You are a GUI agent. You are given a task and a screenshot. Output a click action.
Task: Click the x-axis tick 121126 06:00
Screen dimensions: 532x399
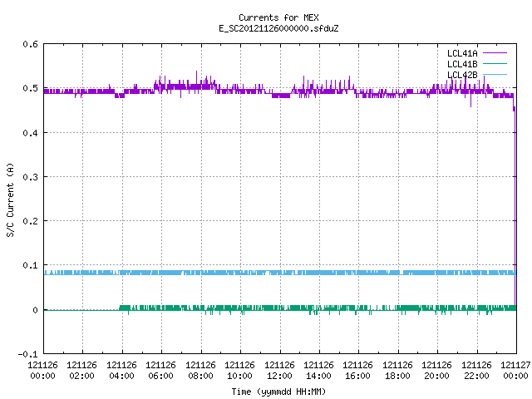point(160,370)
